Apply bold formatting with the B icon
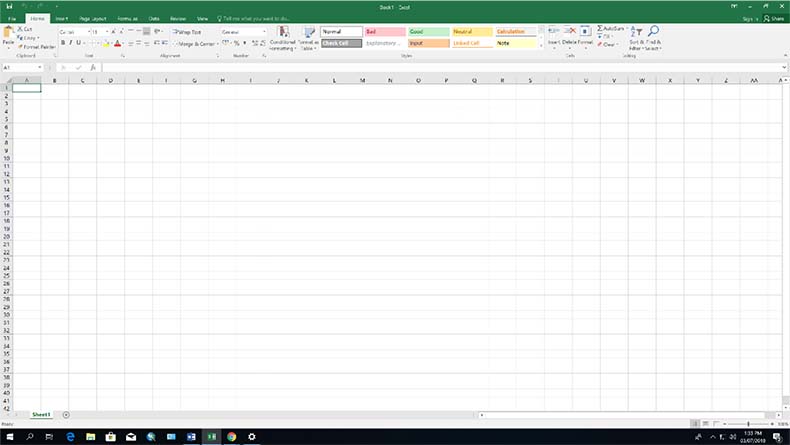 click(x=62, y=43)
